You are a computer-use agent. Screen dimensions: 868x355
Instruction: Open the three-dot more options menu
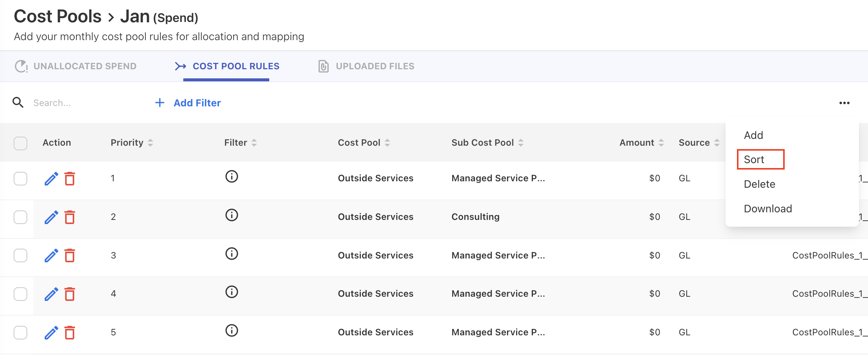(x=844, y=103)
